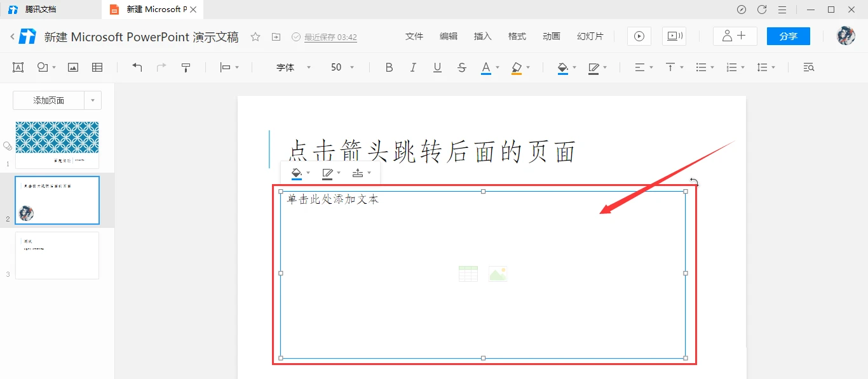Open the 格式 menu
Viewport: 868px width, 379px height.
[x=517, y=37]
